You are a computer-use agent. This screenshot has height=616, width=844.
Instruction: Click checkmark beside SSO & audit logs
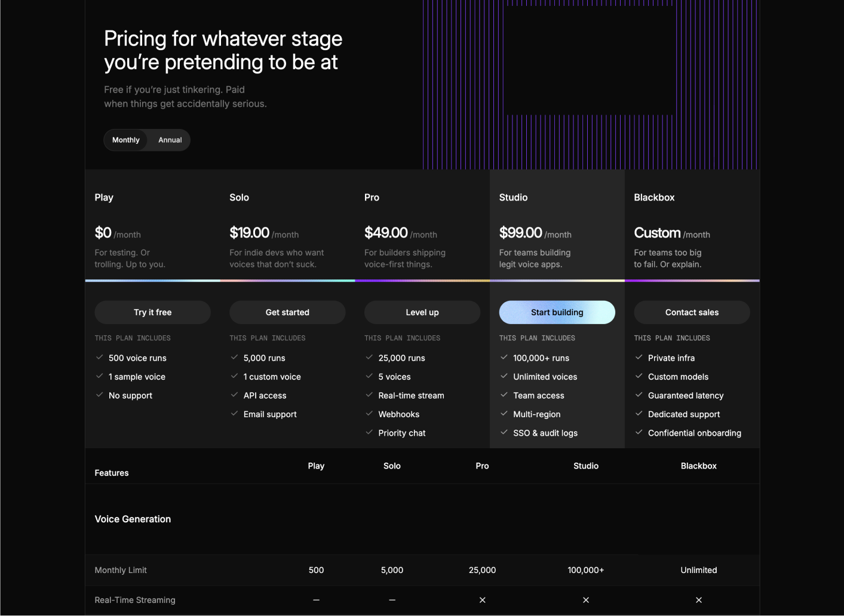point(504,432)
